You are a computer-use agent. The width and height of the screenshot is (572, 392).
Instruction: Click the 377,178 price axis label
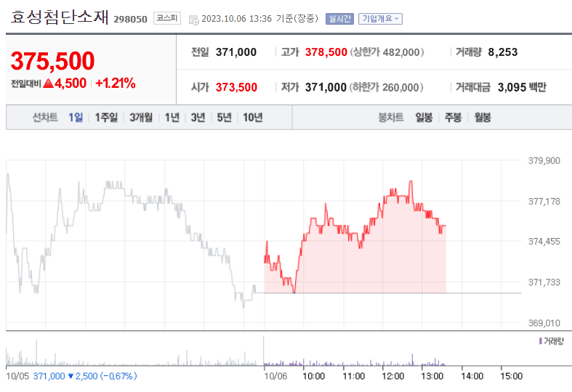pos(544,201)
